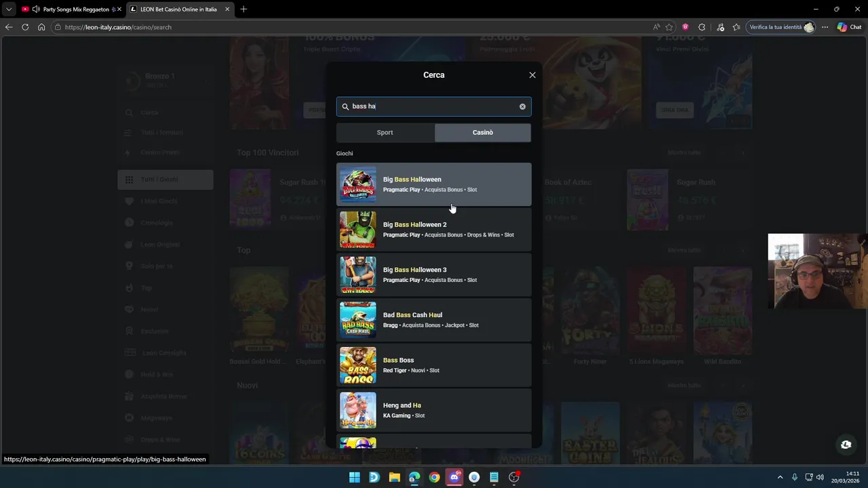
Task: Click Big Bass Halloween 3 thumbnail
Action: 357,274
